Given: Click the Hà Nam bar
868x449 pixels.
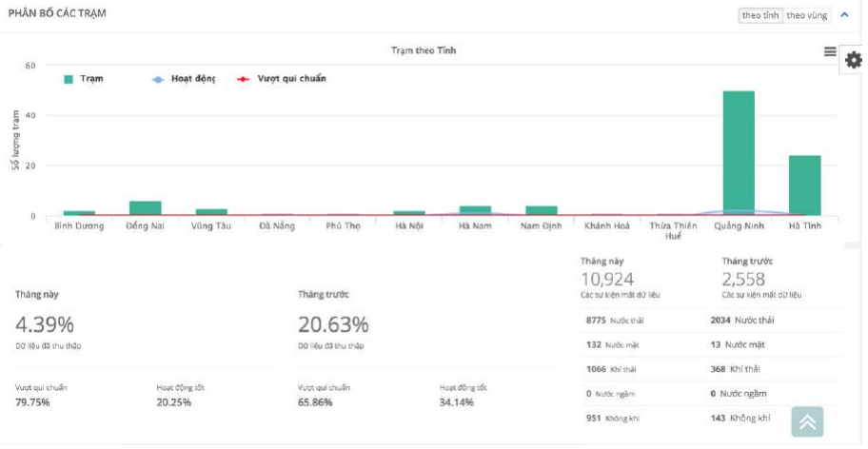Looking at the screenshot, I should pos(475,210).
